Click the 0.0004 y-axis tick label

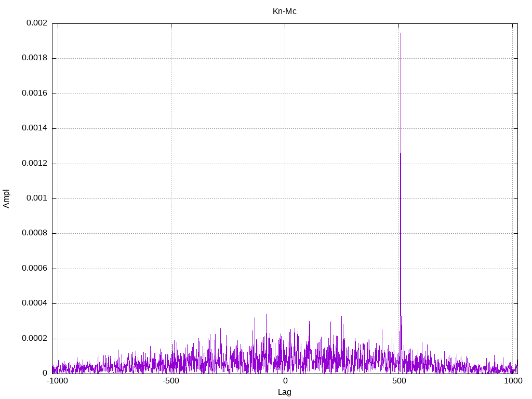coord(34,303)
